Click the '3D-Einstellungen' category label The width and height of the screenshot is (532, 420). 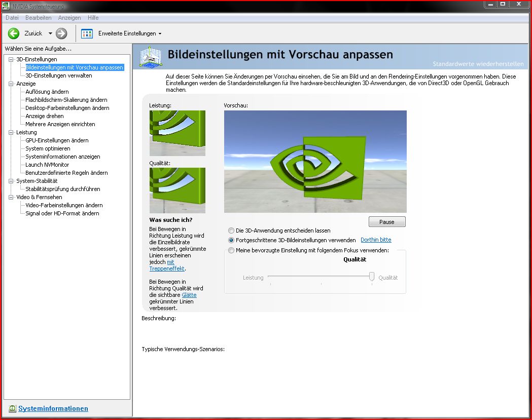click(37, 59)
